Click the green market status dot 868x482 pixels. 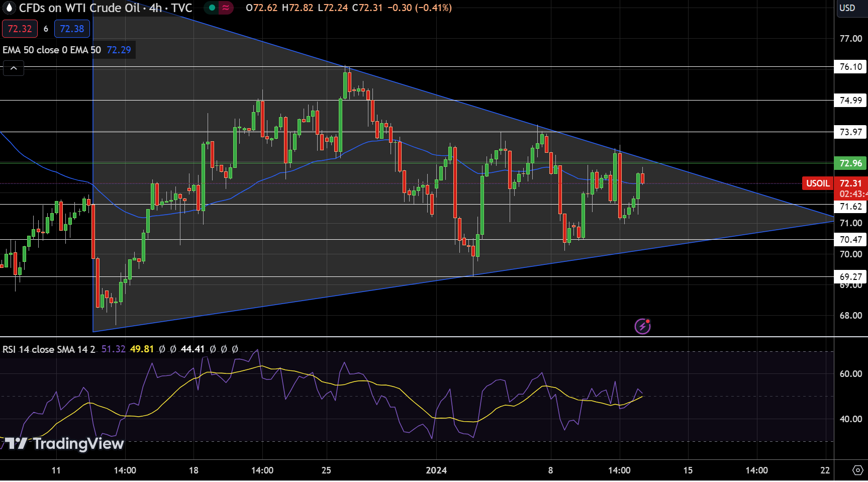(x=212, y=8)
